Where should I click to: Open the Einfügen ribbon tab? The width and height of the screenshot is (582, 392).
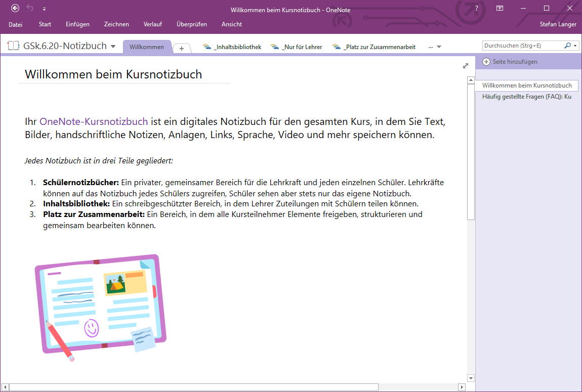[77, 24]
